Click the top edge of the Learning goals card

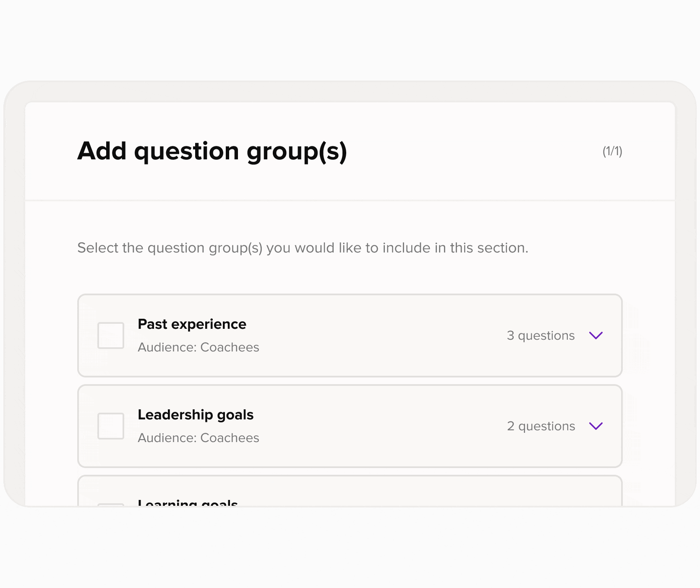pos(350,476)
